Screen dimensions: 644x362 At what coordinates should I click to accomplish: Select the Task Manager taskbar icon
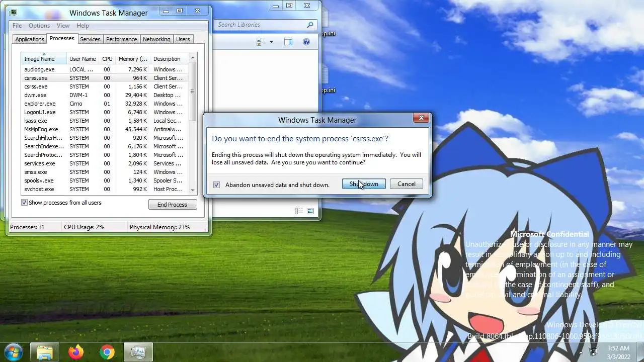click(x=138, y=352)
